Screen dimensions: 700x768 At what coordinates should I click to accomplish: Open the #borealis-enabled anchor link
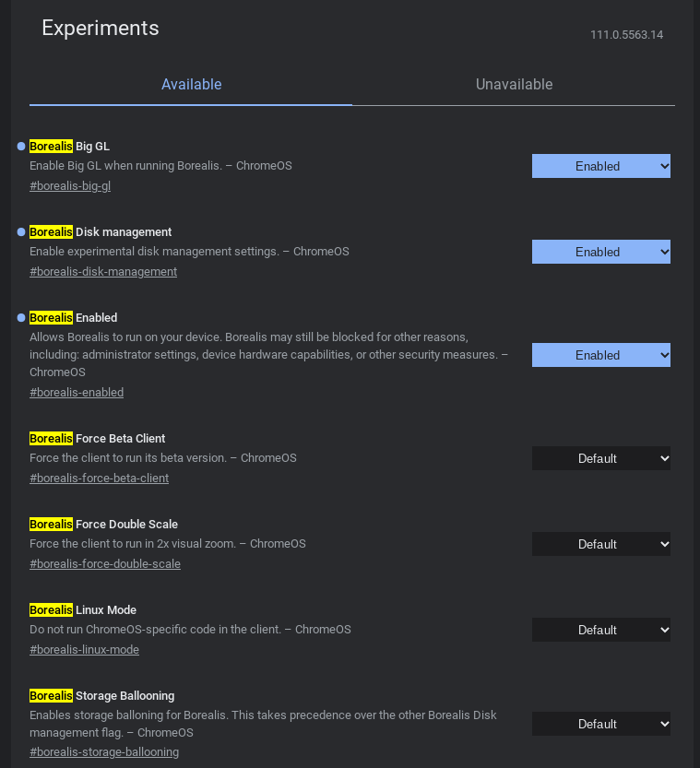coord(77,393)
